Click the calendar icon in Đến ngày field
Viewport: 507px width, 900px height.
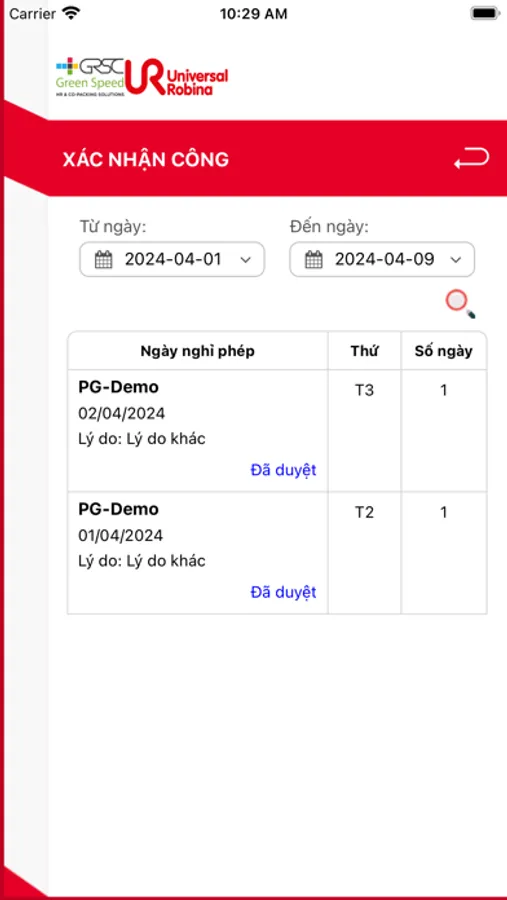pyautogui.click(x=314, y=259)
